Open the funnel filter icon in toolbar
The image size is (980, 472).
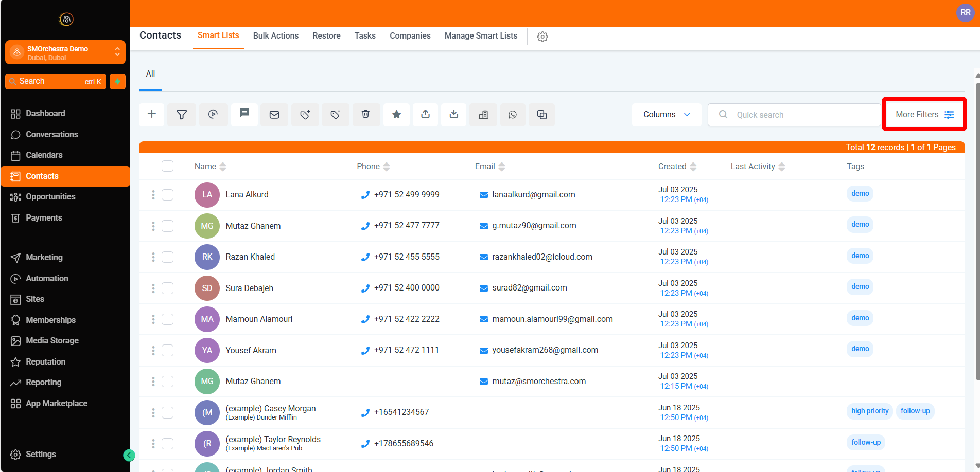(x=182, y=115)
